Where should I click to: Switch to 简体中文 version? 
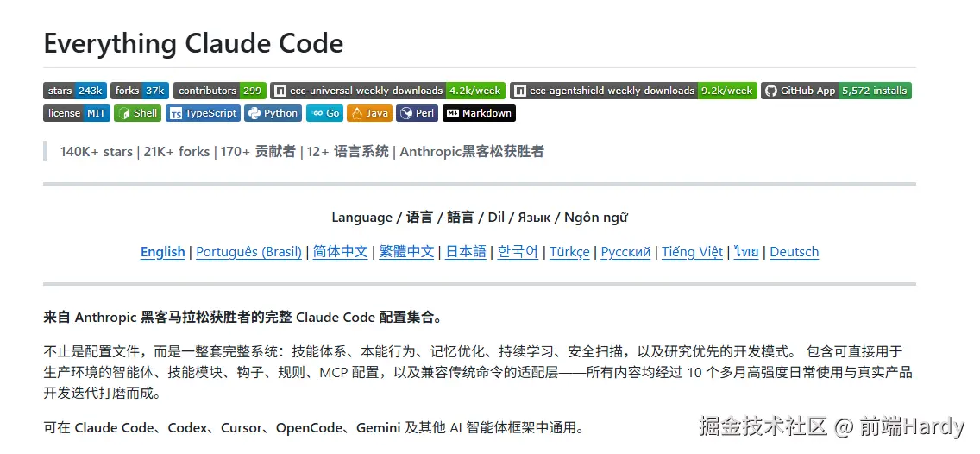pos(340,252)
